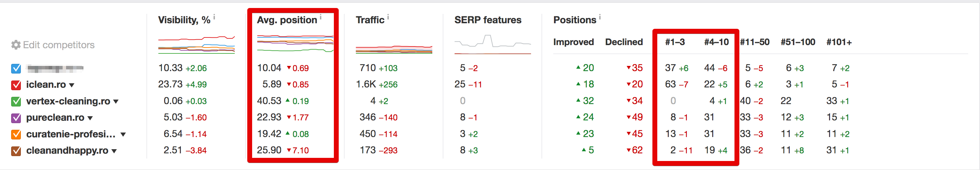Viewport: 980px width, 170px height.
Task: Click the Edit competitors gear icon
Action: coord(16,45)
